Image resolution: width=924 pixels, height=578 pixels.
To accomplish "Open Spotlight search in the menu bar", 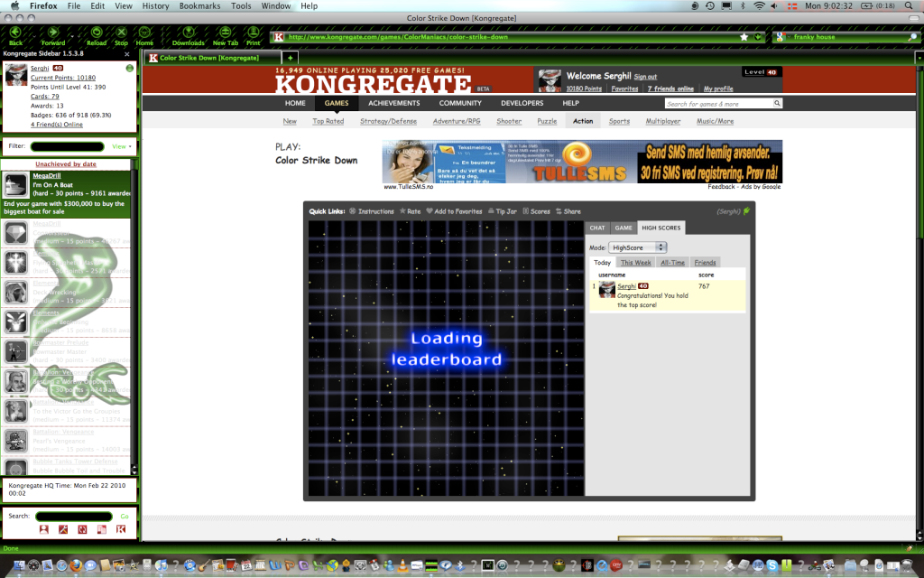I will click(909, 6).
